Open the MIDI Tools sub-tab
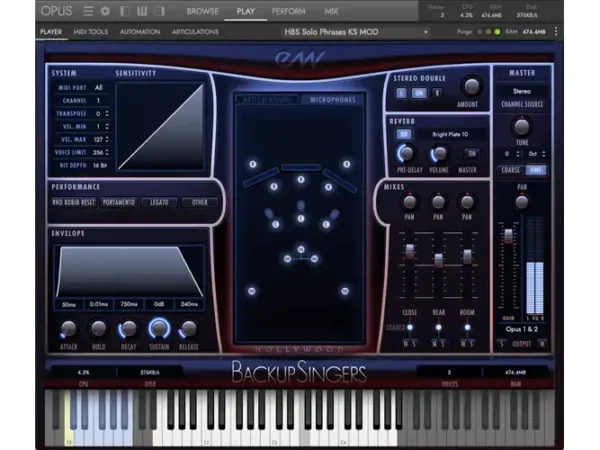This screenshot has width=600, height=450. click(91, 32)
